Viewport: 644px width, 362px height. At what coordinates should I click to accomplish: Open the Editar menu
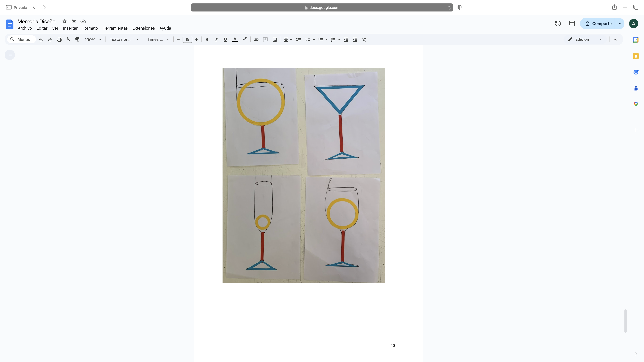42,28
